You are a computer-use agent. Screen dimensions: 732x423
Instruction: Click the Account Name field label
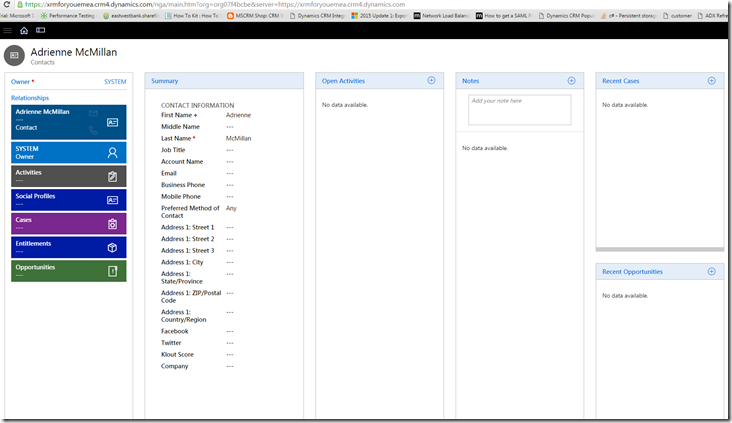182,162
